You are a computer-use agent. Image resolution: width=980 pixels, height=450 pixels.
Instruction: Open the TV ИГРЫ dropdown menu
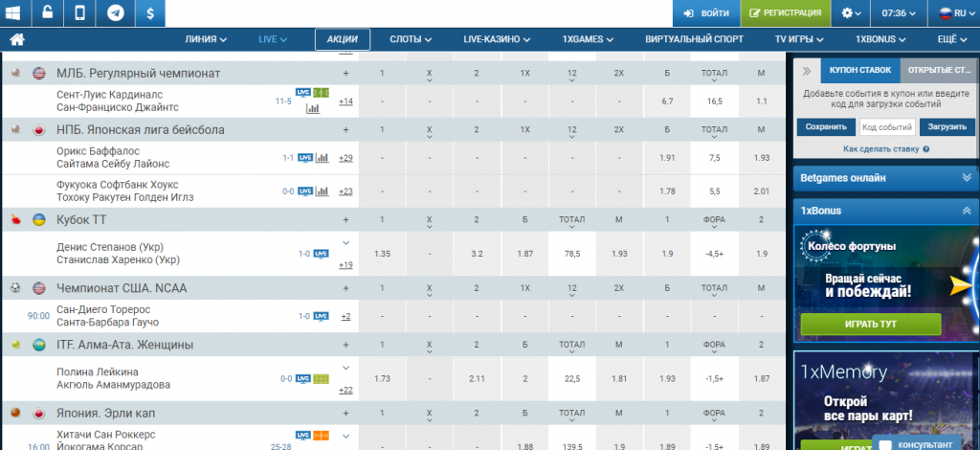[x=798, y=39]
